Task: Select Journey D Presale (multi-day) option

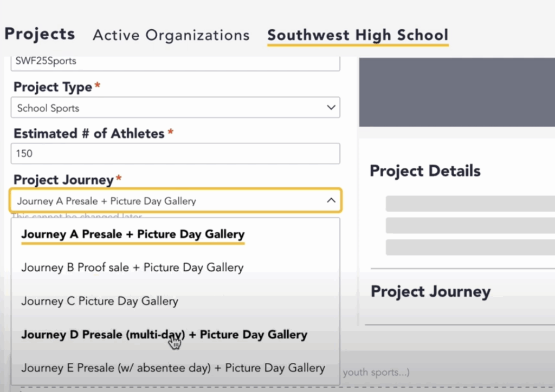Action: pyautogui.click(x=163, y=335)
